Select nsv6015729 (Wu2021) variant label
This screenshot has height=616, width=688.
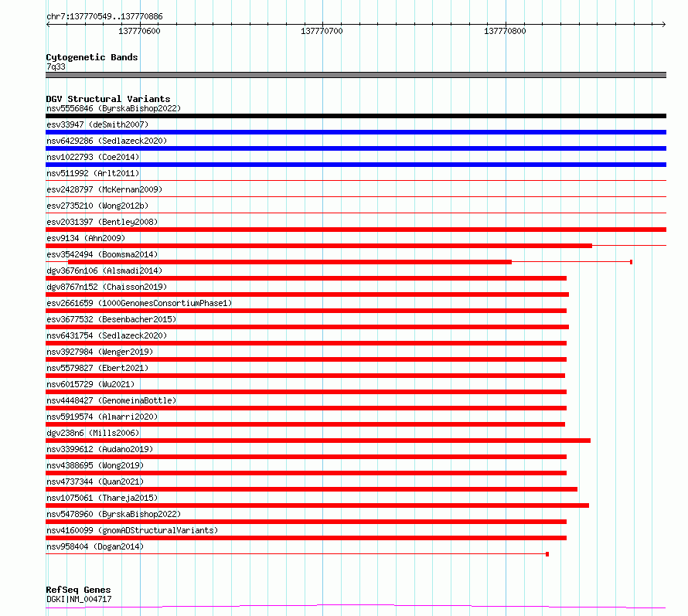tap(90, 384)
